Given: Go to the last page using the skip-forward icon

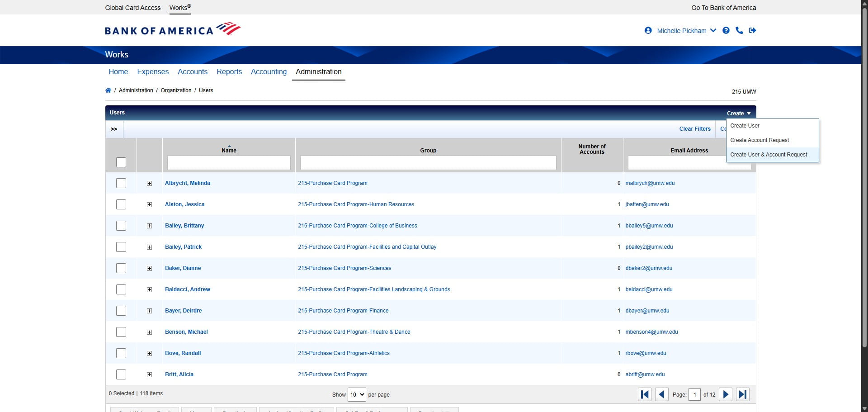Looking at the screenshot, I should click(x=743, y=394).
